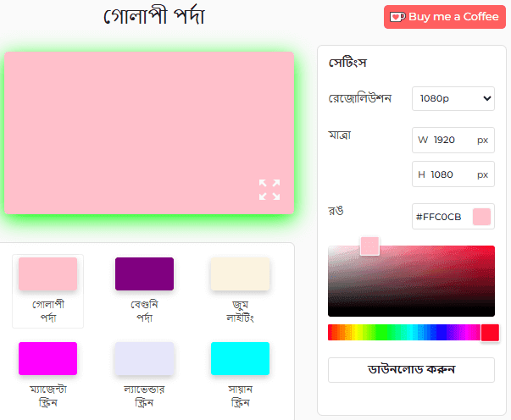Screen dimensions: 511x420
Task: Click the বেগুনি পর্দা caption text
Action: pos(144,311)
